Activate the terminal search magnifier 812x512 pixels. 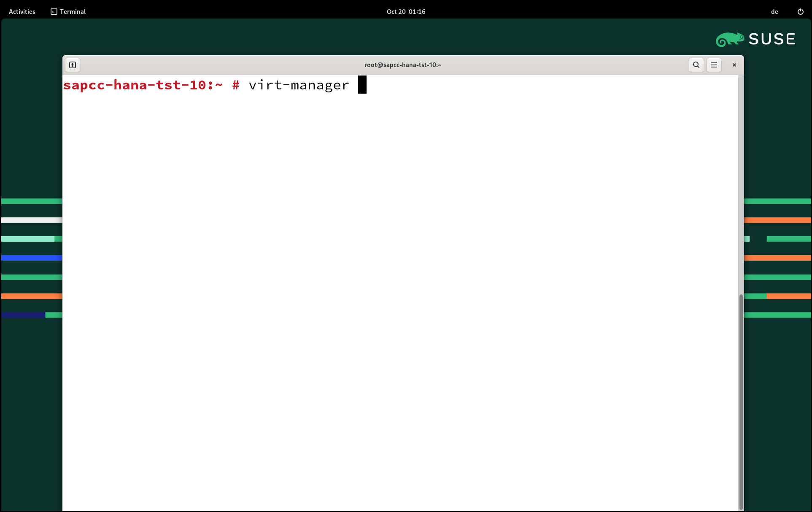click(696, 65)
